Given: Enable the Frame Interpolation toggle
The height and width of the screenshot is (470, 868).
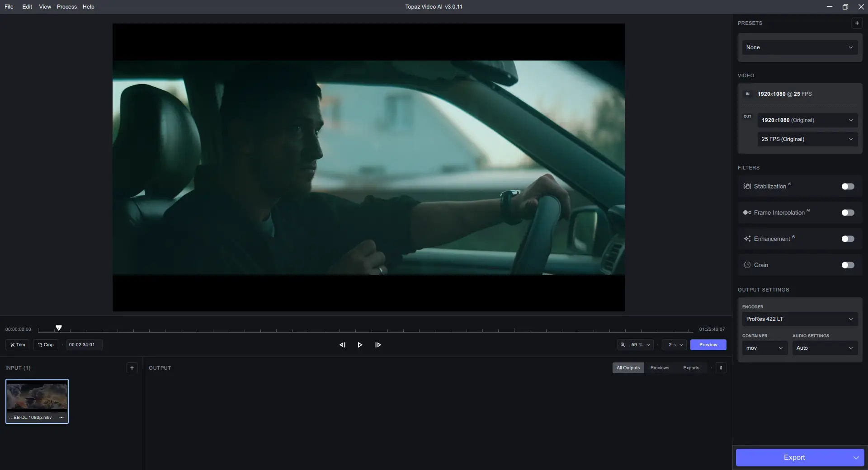Looking at the screenshot, I should point(848,213).
